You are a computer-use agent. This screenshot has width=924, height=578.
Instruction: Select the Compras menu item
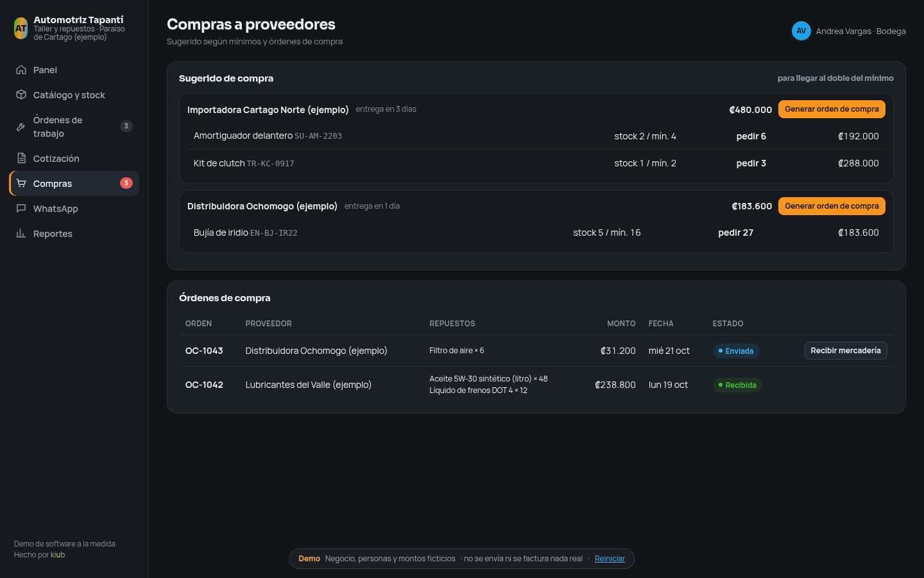coord(74,184)
